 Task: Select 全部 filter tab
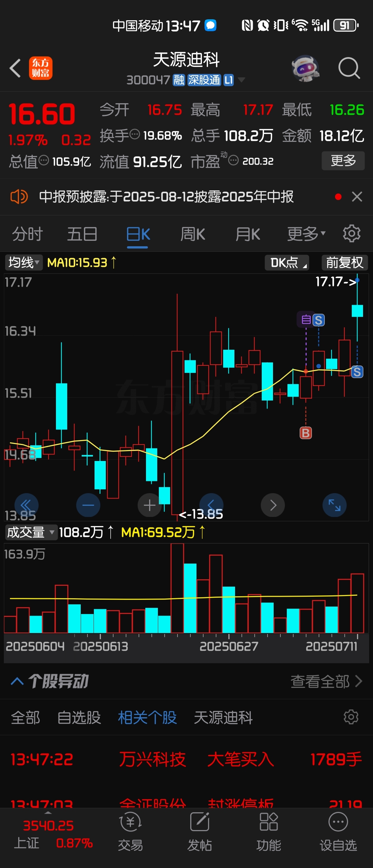(x=26, y=717)
